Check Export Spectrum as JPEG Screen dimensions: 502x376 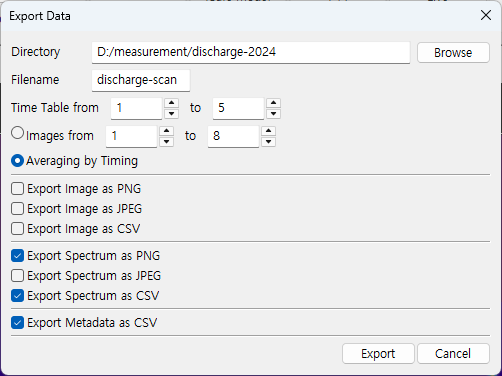point(17,276)
